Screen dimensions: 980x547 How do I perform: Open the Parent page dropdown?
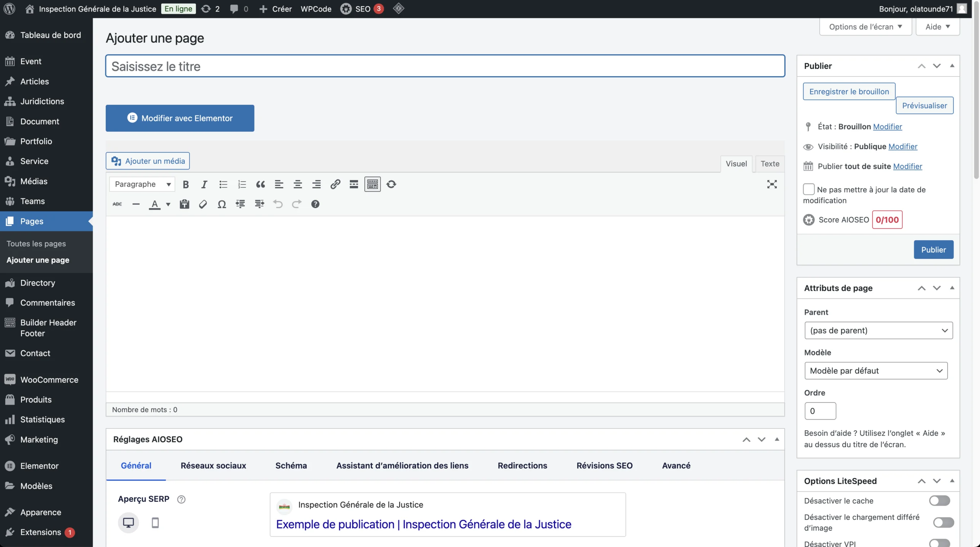(878, 330)
